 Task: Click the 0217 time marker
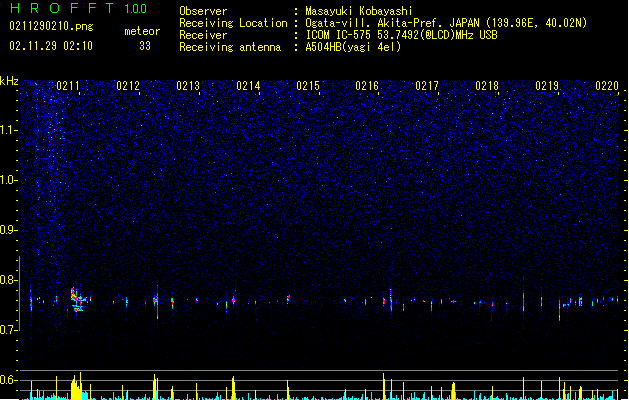[x=427, y=86]
